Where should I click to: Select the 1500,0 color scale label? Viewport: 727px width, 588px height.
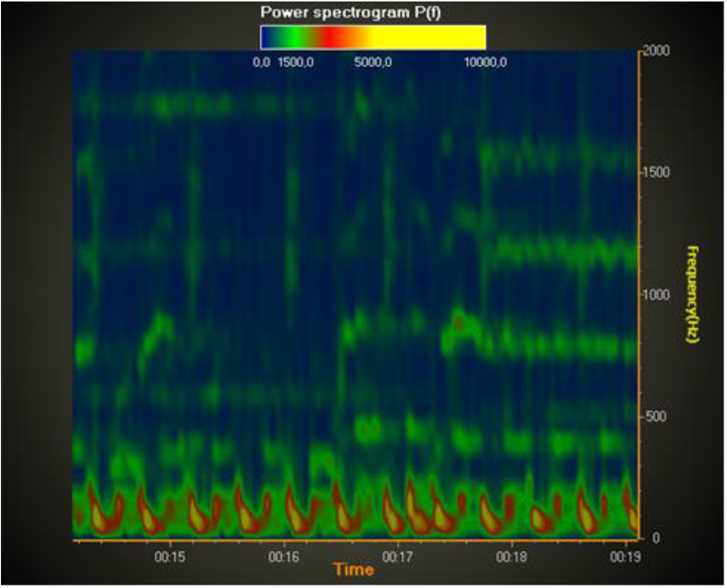(296, 63)
